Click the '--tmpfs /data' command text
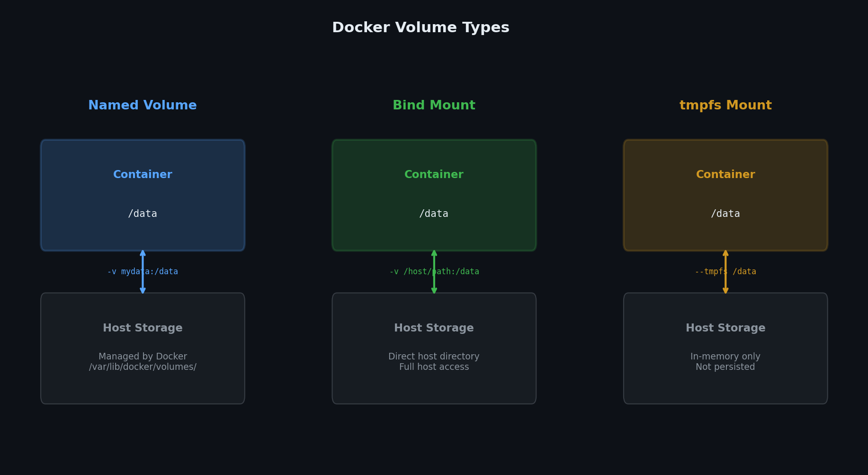Image resolution: width=868 pixels, height=475 pixels. (x=725, y=272)
